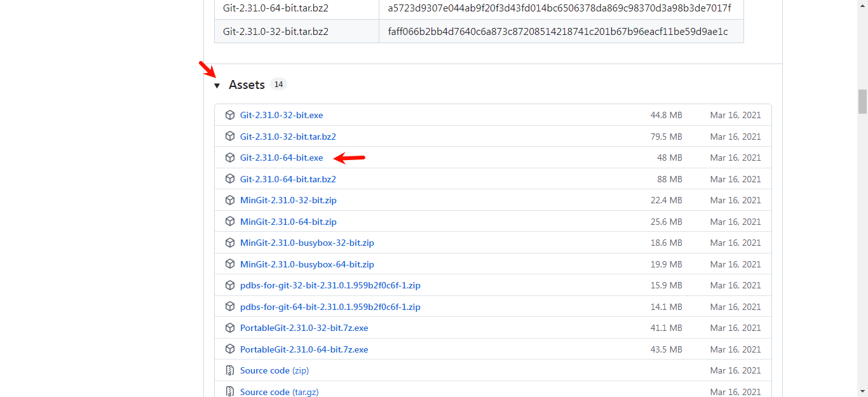This screenshot has height=397, width=868.
Task: Download Git-2.31.0-64-bit.tar.bz2 asset
Action: tap(288, 179)
